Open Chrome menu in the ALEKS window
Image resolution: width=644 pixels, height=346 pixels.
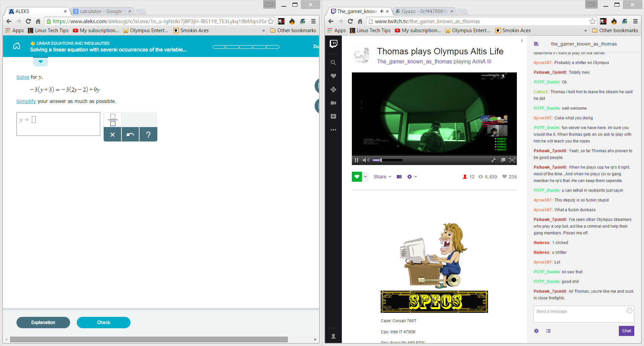click(313, 21)
